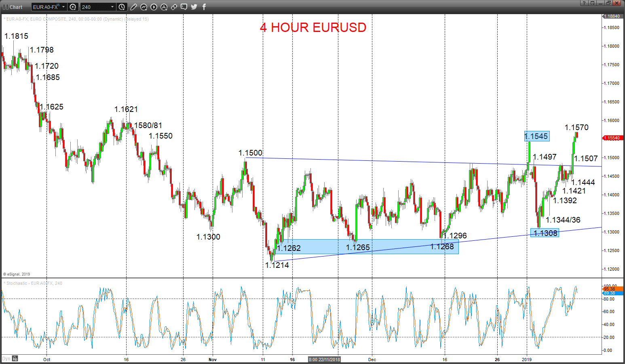Image resolution: width=625 pixels, height=364 pixels.
Task: Expand the EUR A0-FX symbol dropdown
Action: (63, 7)
